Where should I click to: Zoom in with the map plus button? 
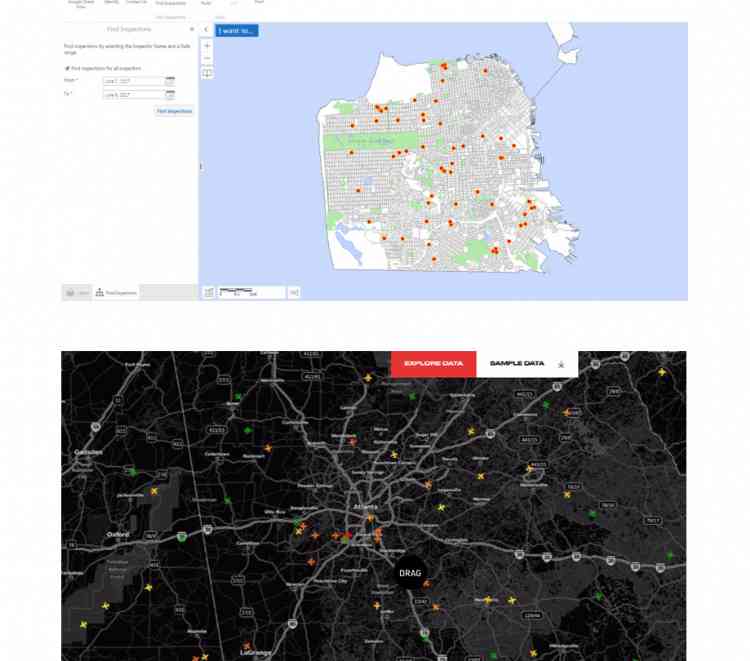[x=207, y=46]
